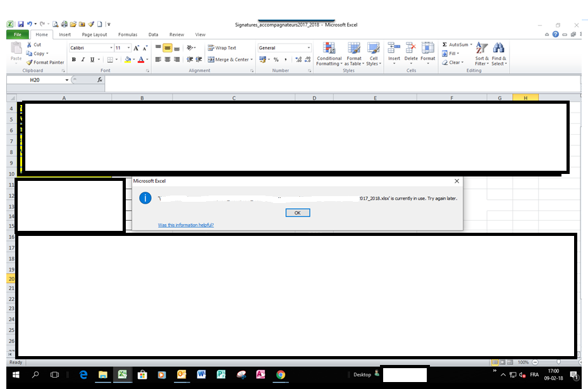Switch to the Formulas tab

(x=128, y=35)
